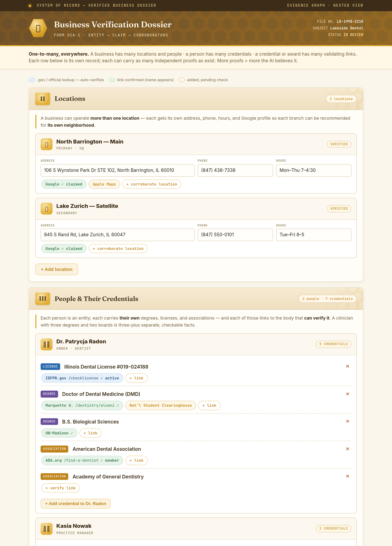Remove the Doctor of Dental Medicine credential
This screenshot has height=546, width=392.
tap(347, 394)
